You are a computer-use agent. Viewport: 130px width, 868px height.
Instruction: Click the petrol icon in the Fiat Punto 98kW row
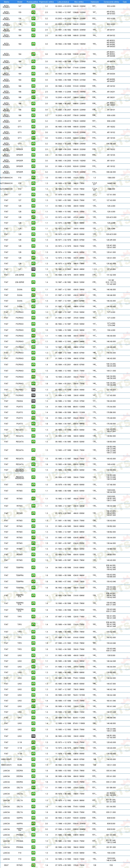pyautogui.click(x=33, y=407)
